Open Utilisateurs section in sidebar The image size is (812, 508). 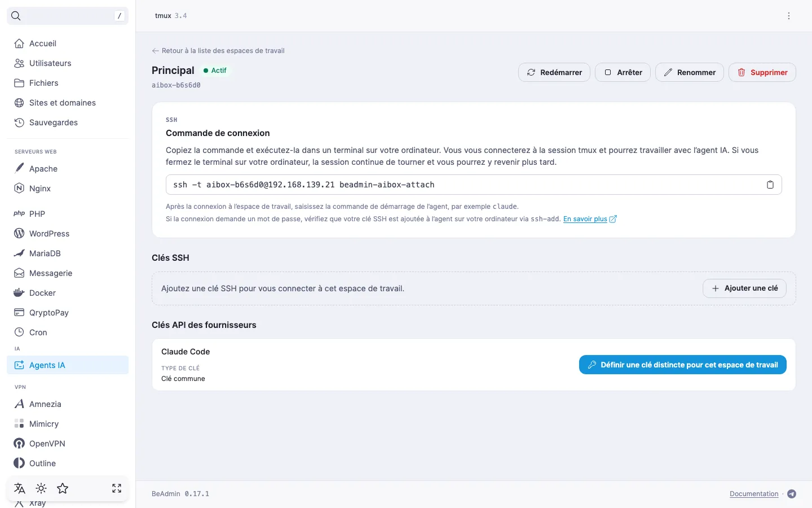[x=68, y=63]
